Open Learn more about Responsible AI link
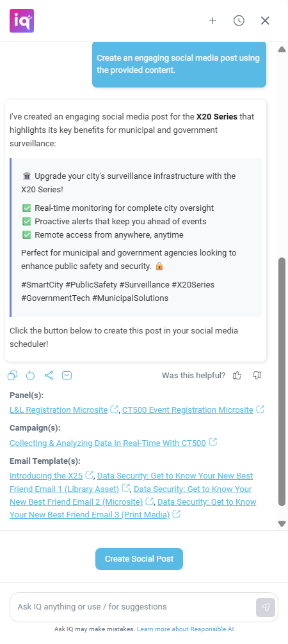Viewport: 288px width, 644px height. pyautogui.click(x=185, y=629)
